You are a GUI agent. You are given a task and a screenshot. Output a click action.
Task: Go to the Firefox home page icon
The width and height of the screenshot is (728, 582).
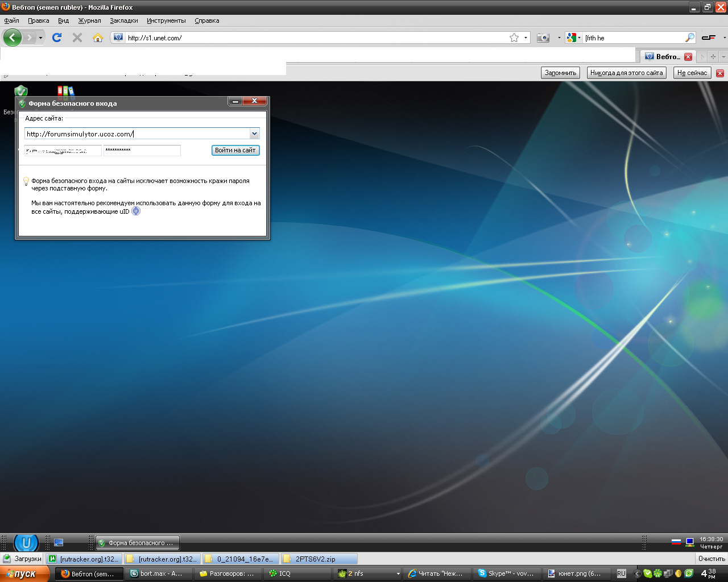[98, 38]
